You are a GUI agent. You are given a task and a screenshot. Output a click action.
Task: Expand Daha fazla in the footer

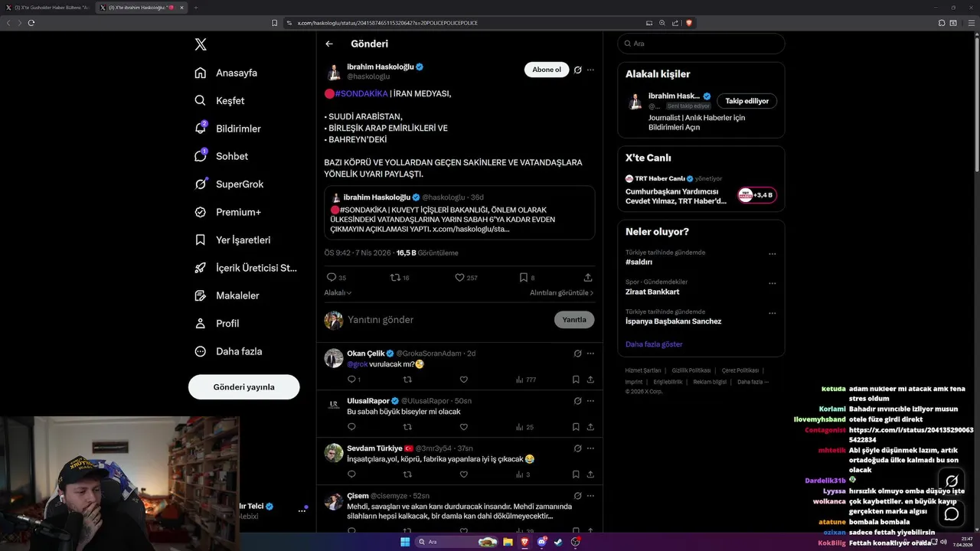pyautogui.click(x=753, y=382)
